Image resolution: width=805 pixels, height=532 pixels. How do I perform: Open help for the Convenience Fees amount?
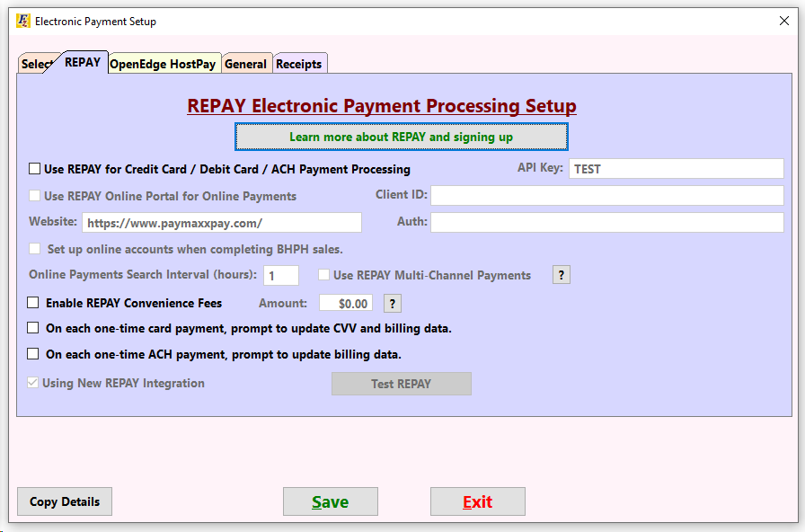[393, 304]
